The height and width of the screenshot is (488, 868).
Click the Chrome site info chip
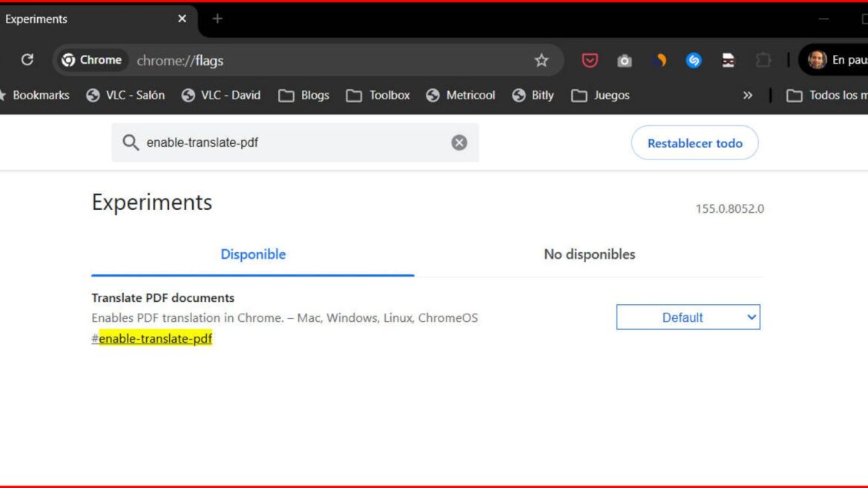pos(92,60)
